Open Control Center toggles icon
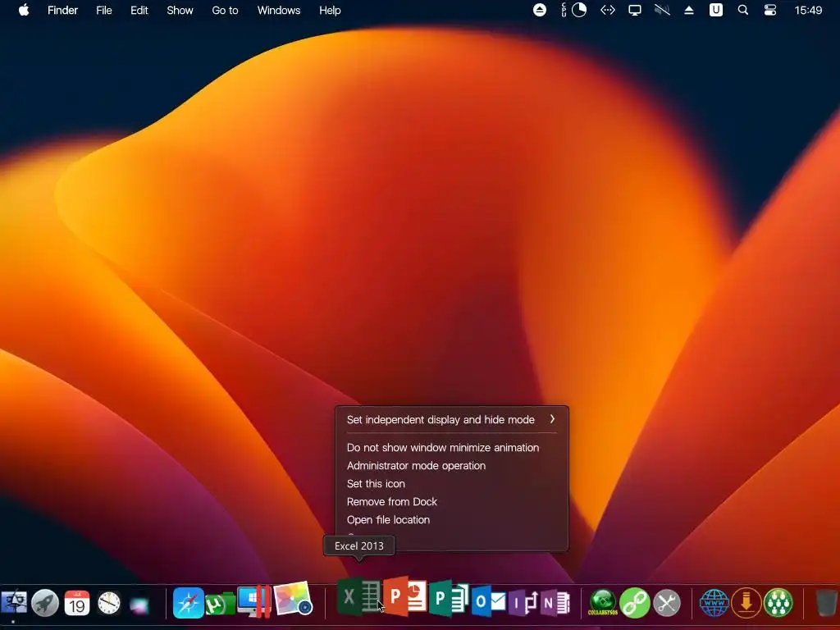Screen dimensions: 840x630 pos(769,10)
